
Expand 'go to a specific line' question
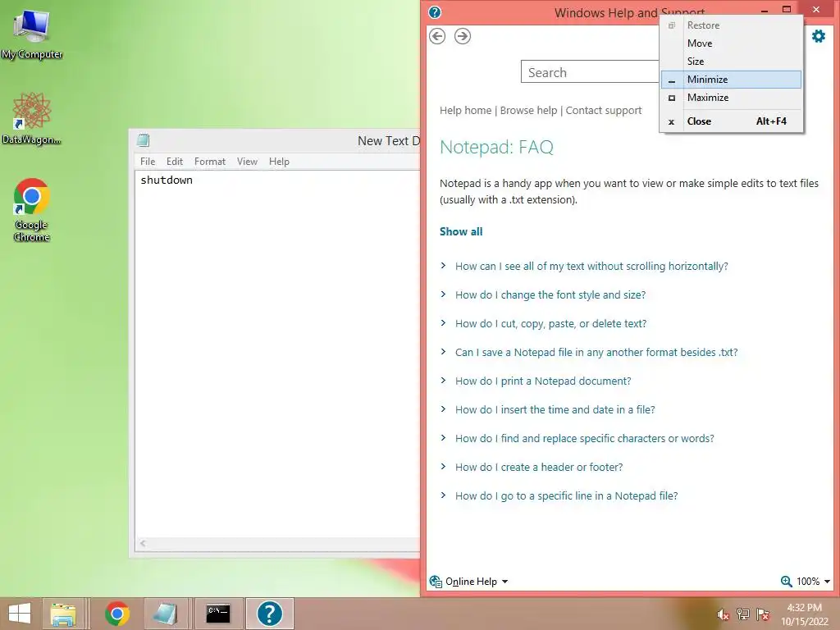tap(566, 496)
